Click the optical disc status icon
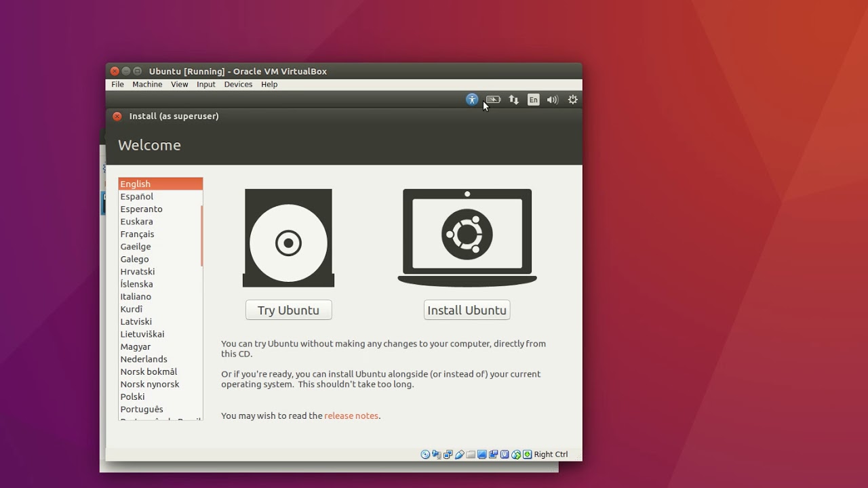The height and width of the screenshot is (488, 868). [x=425, y=454]
